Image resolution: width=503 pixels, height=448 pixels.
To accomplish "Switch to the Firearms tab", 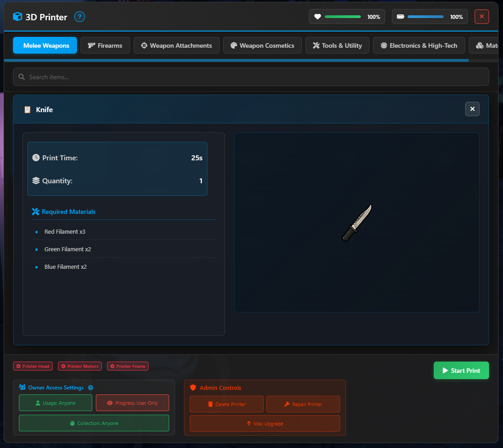I will 105,45.
